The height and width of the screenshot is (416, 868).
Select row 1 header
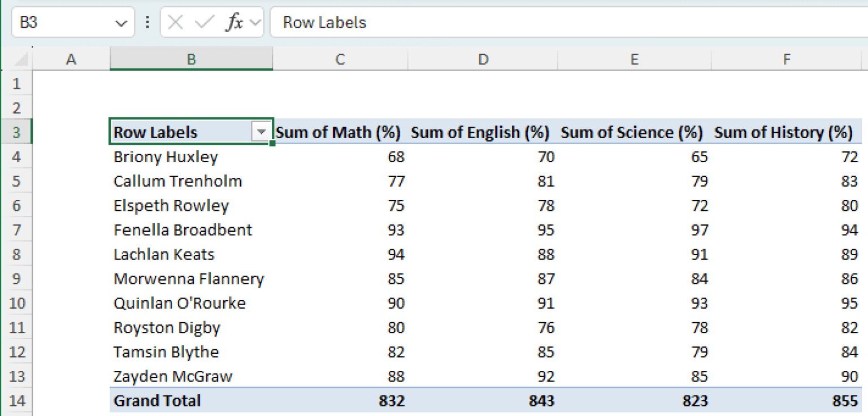pyautogui.click(x=17, y=83)
